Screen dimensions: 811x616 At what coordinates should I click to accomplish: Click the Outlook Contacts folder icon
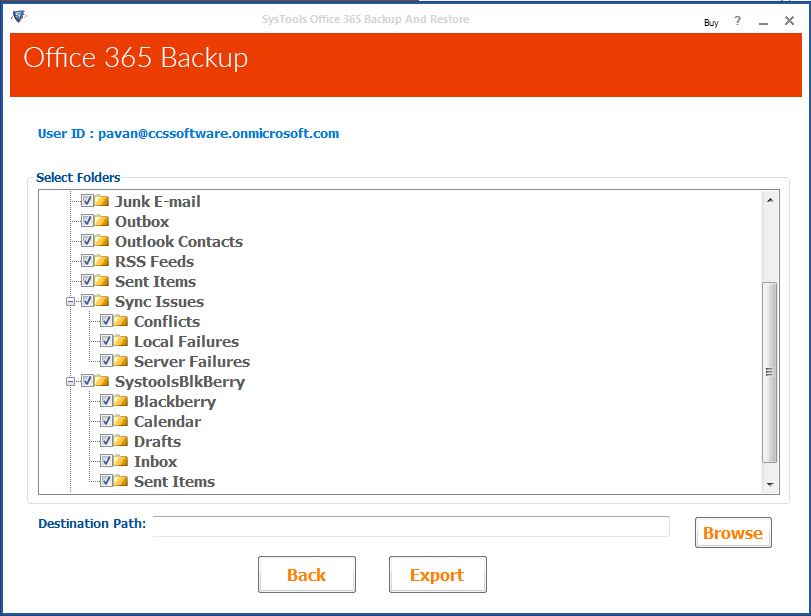(102, 241)
